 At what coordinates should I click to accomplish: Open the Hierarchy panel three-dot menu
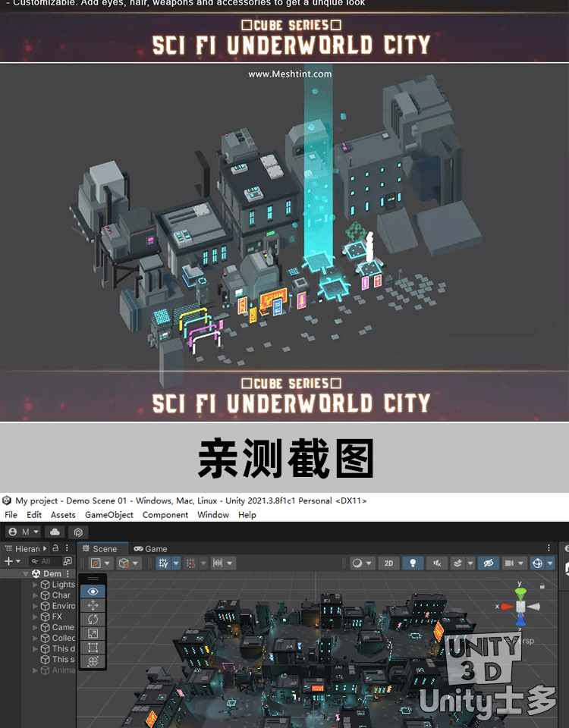point(67,548)
